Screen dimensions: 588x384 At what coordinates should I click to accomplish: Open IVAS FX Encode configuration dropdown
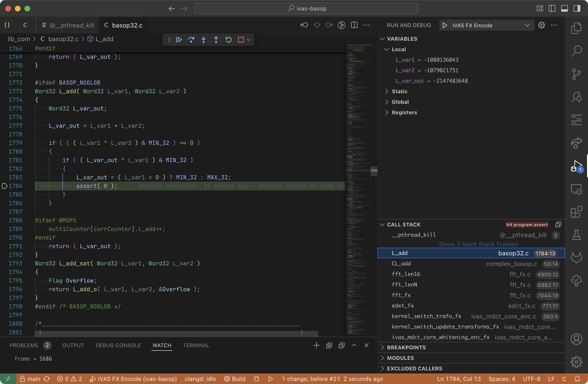527,25
